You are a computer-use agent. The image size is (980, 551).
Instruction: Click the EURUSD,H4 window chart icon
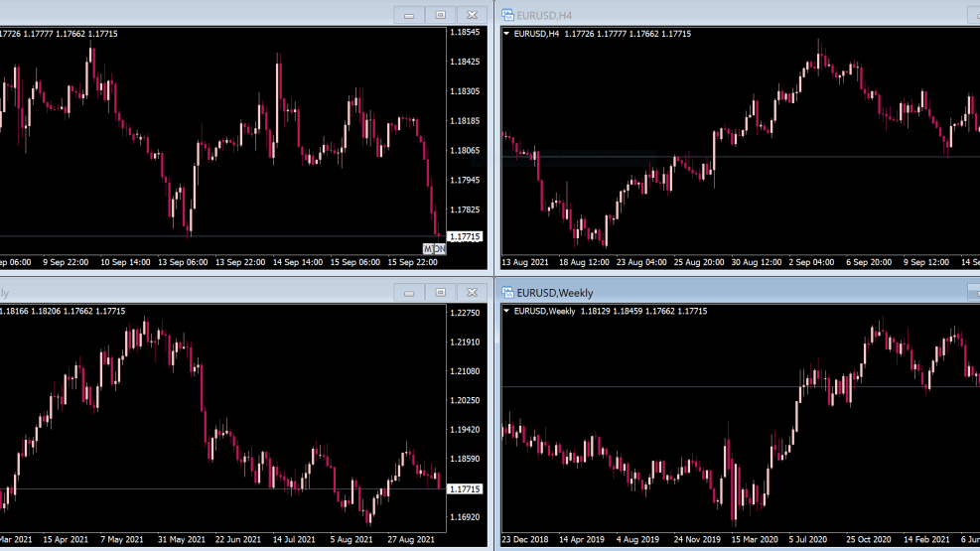pyautogui.click(x=507, y=15)
